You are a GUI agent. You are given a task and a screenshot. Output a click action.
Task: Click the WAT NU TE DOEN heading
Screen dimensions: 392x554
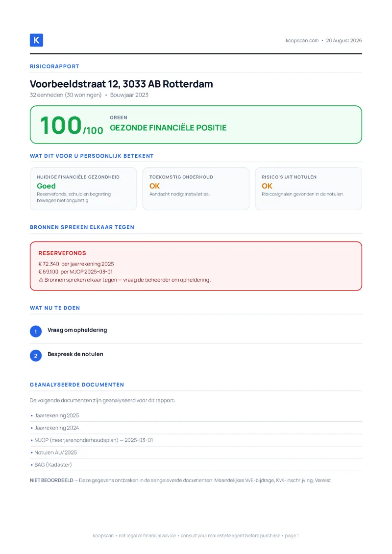(x=55, y=308)
